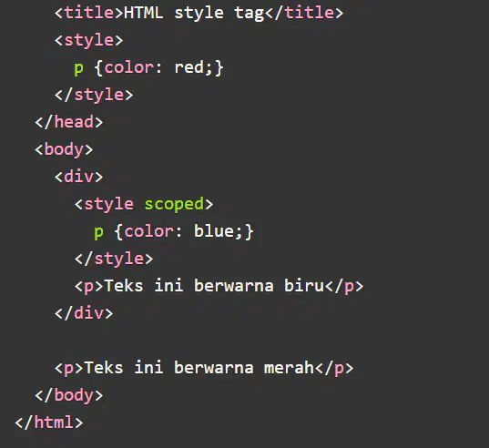The image size is (489, 448).
Task: Click the closing body tag
Action: click(x=69, y=395)
